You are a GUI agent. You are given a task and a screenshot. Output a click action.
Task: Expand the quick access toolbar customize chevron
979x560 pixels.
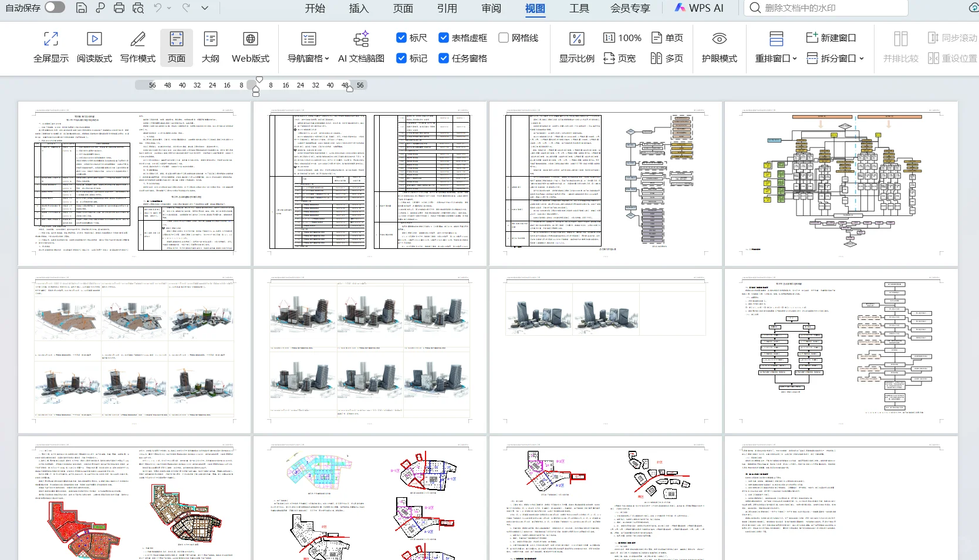tap(205, 8)
